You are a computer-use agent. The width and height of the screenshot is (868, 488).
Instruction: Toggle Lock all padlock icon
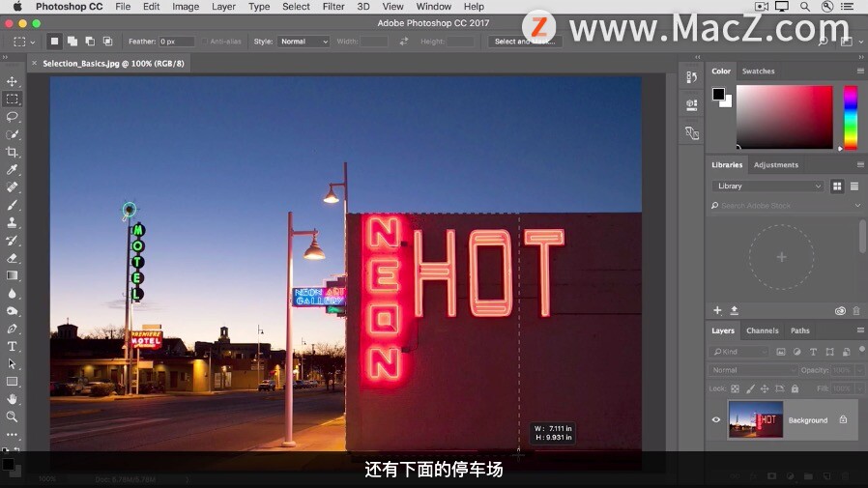click(795, 388)
